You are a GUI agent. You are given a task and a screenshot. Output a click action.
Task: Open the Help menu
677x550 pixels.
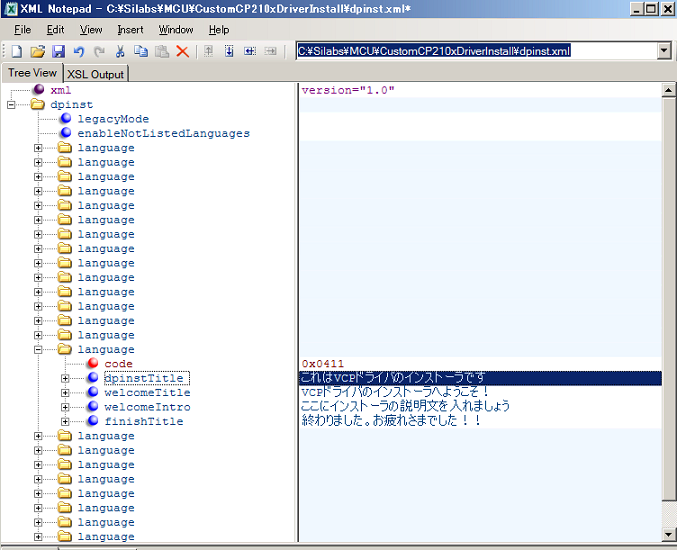point(219,30)
